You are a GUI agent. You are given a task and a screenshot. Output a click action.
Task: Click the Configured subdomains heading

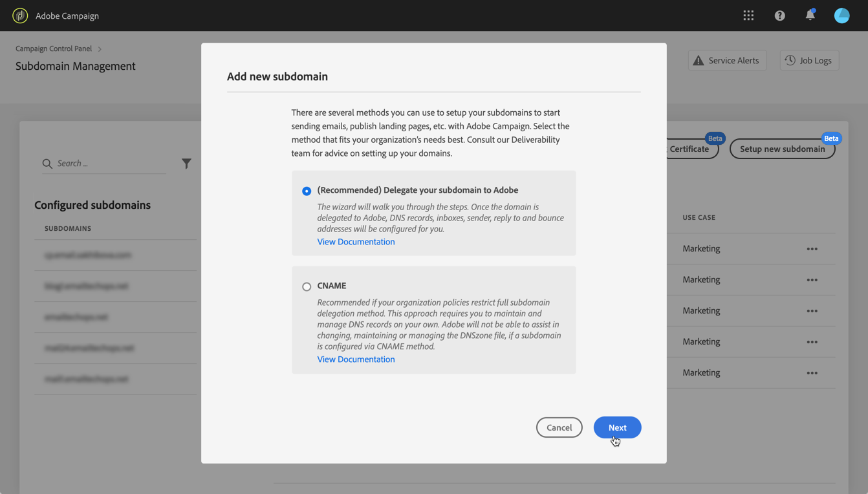click(x=92, y=205)
